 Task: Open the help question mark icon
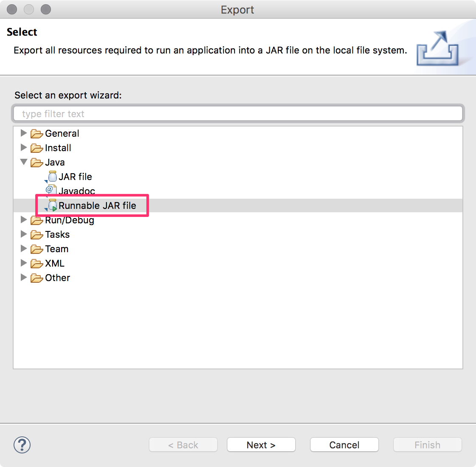click(22, 445)
